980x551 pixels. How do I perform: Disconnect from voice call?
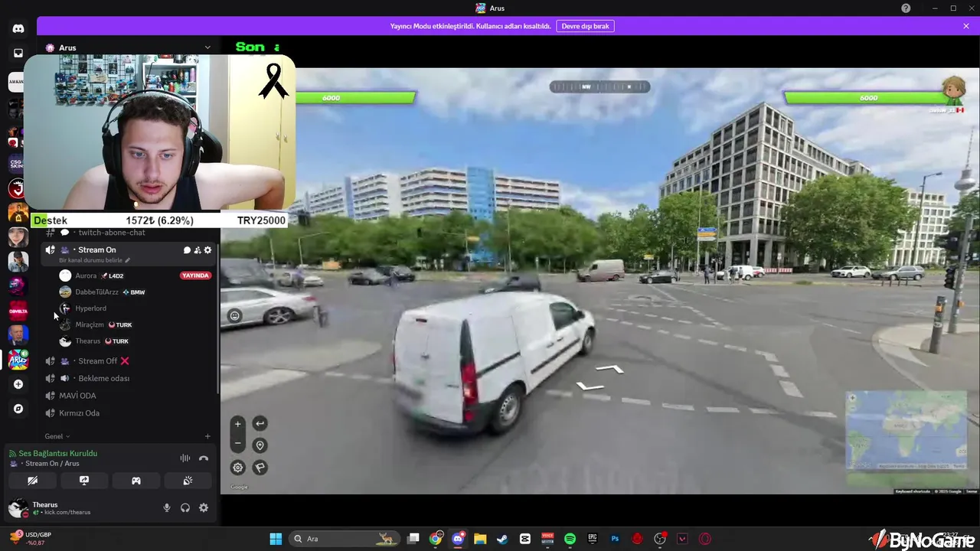click(x=204, y=458)
